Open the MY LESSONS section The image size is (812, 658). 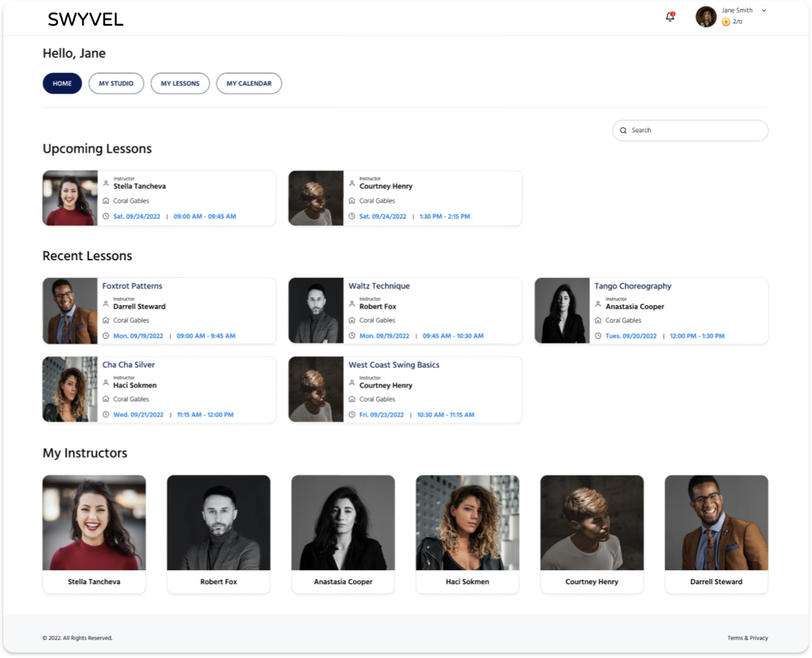[180, 83]
